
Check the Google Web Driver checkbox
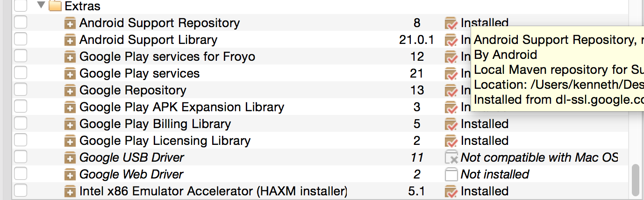click(21, 174)
